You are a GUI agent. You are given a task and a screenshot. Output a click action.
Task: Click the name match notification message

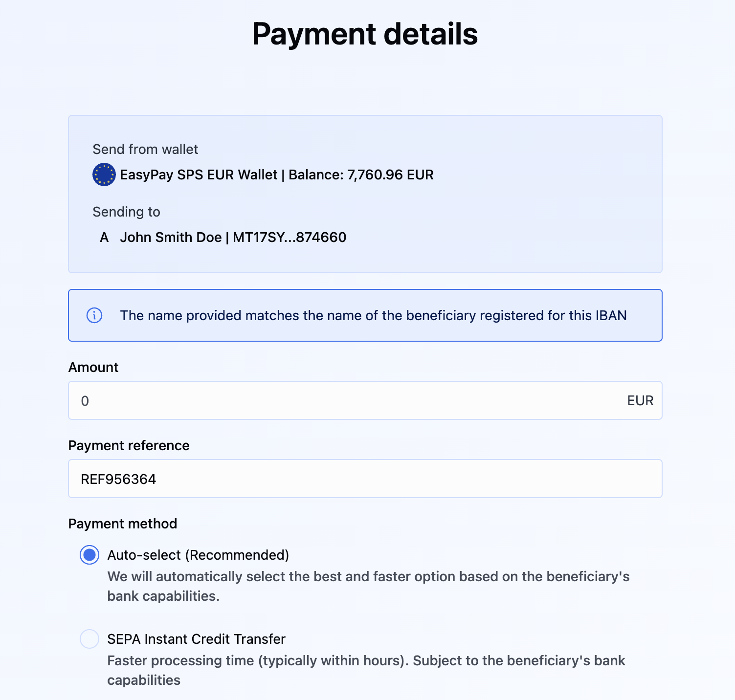373,315
